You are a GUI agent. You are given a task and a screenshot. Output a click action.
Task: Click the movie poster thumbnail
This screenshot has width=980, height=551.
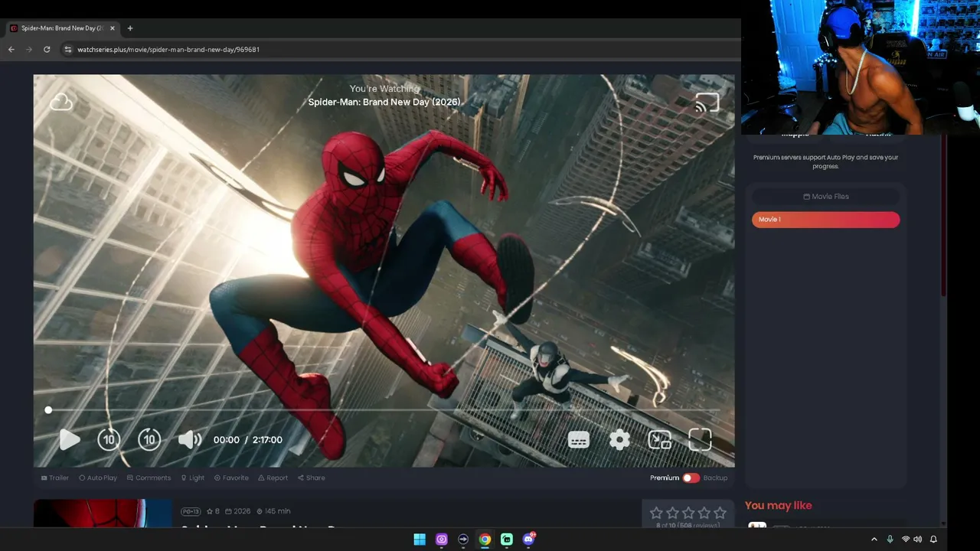103,513
